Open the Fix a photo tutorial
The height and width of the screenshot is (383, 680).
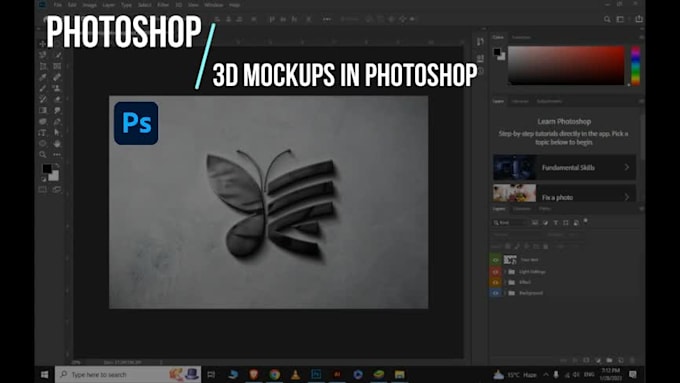click(x=565, y=193)
